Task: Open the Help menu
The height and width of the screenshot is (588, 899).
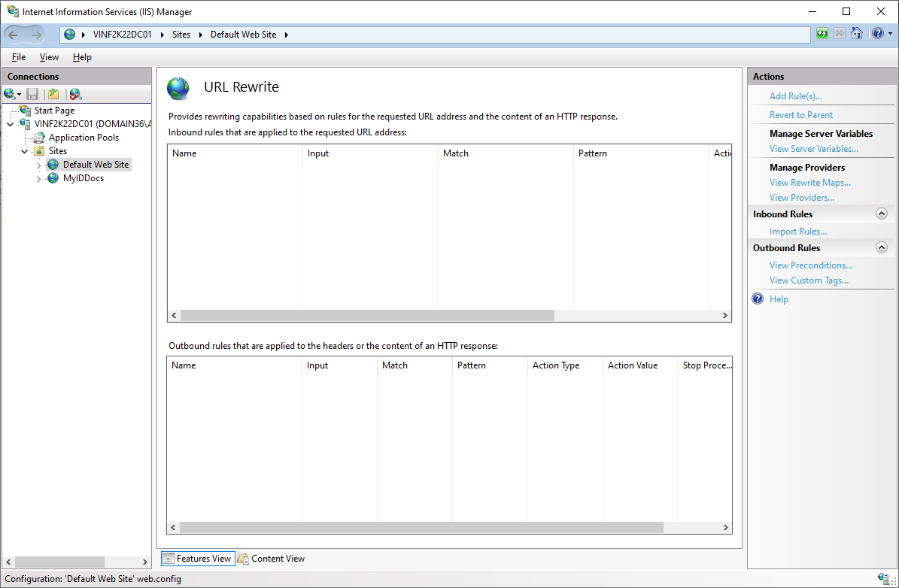Action: coord(82,57)
